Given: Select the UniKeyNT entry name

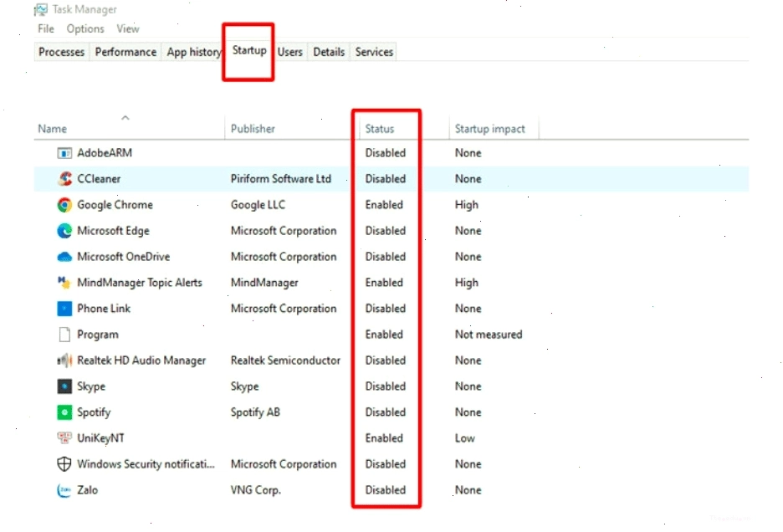Looking at the screenshot, I should [100, 438].
